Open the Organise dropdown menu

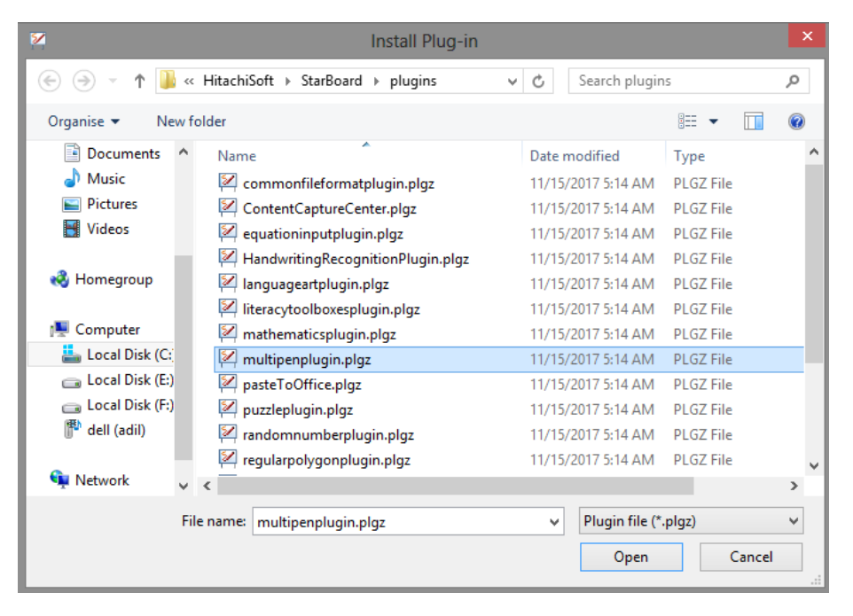click(83, 121)
